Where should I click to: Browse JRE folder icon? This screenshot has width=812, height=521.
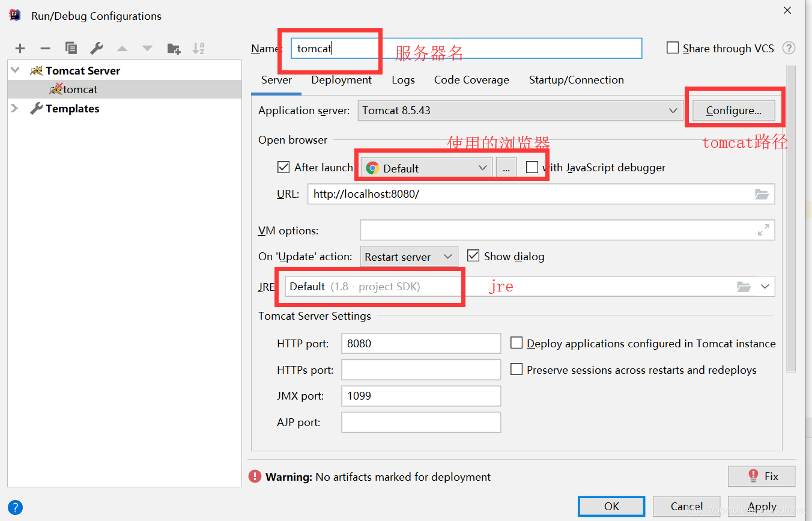744,287
